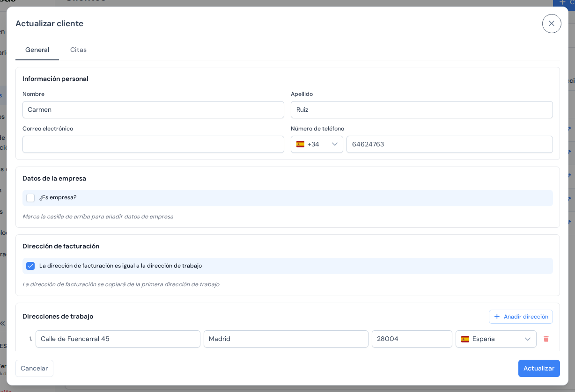Click the Añadir dirección button
This screenshot has height=392, width=575.
coord(521,317)
